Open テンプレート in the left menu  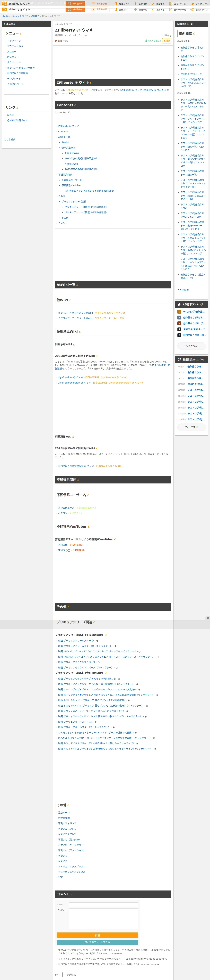pos(14,79)
